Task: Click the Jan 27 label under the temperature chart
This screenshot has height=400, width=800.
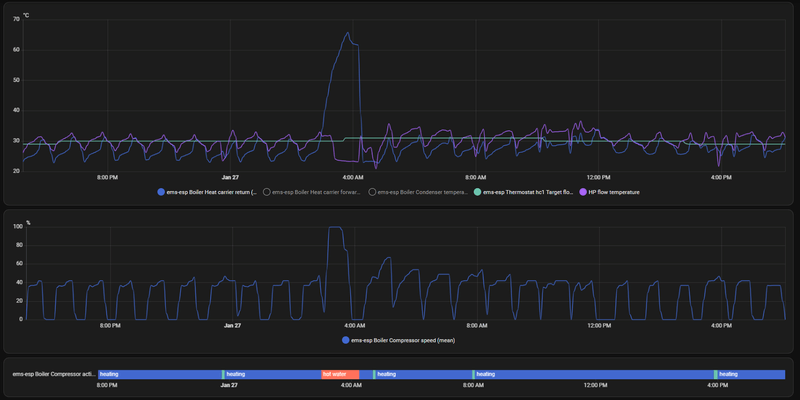Action: coord(231,178)
